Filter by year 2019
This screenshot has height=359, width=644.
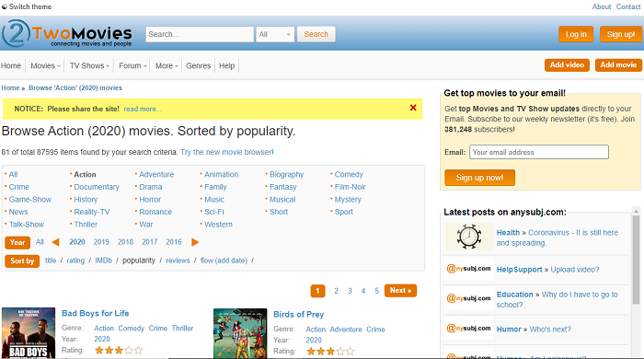click(x=101, y=242)
